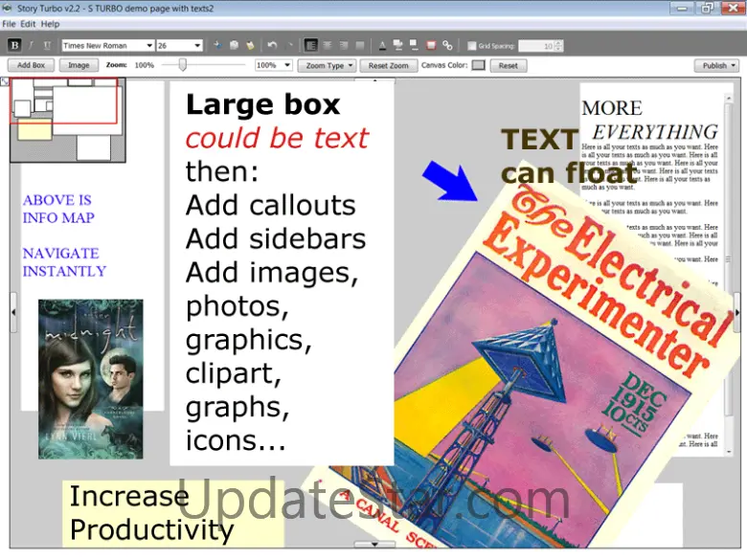Click the Grid Spacing value field

click(536, 46)
